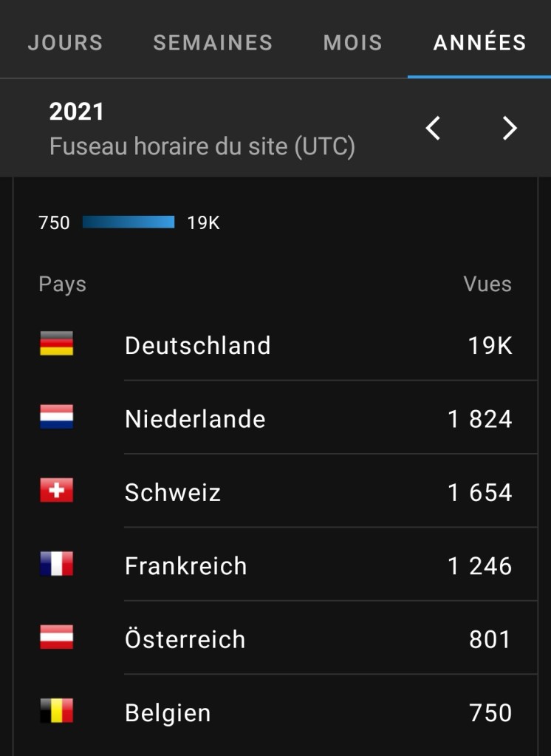Go to previous year with left chevron
The height and width of the screenshot is (756, 551).
coord(434,129)
